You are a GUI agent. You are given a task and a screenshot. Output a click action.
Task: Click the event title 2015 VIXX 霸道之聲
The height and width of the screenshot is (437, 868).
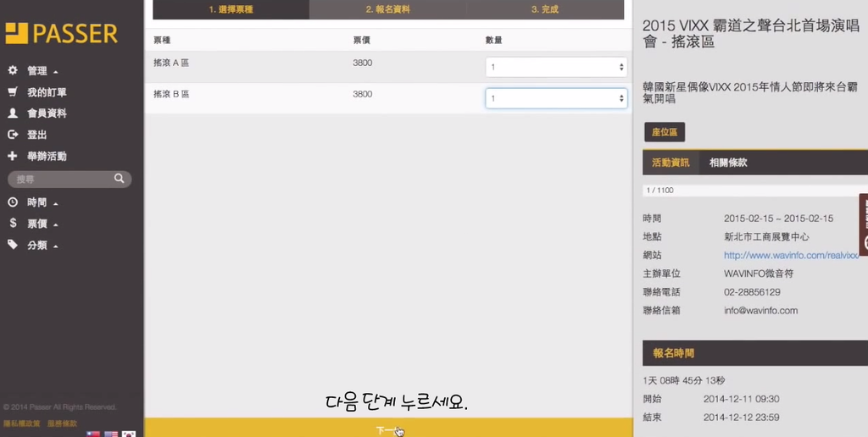(x=751, y=33)
